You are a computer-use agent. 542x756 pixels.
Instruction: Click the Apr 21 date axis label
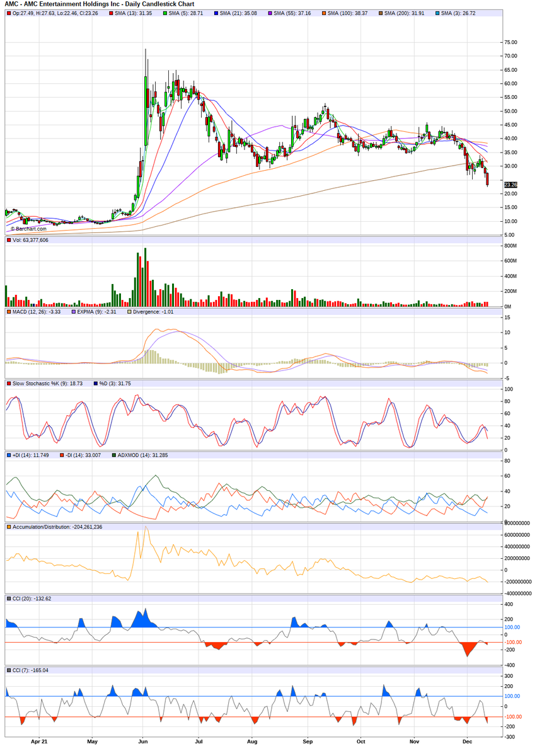tap(39, 743)
